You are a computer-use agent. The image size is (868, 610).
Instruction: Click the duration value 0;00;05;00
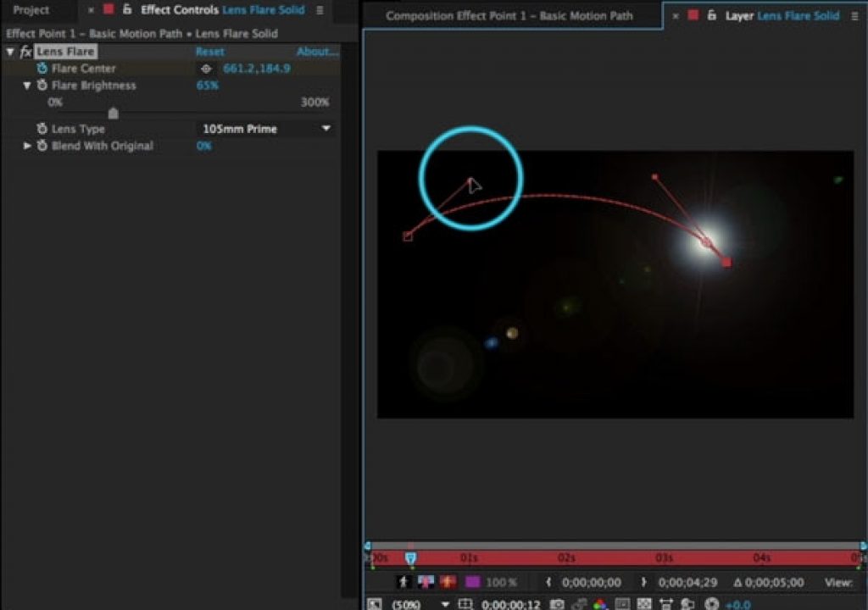(x=774, y=583)
